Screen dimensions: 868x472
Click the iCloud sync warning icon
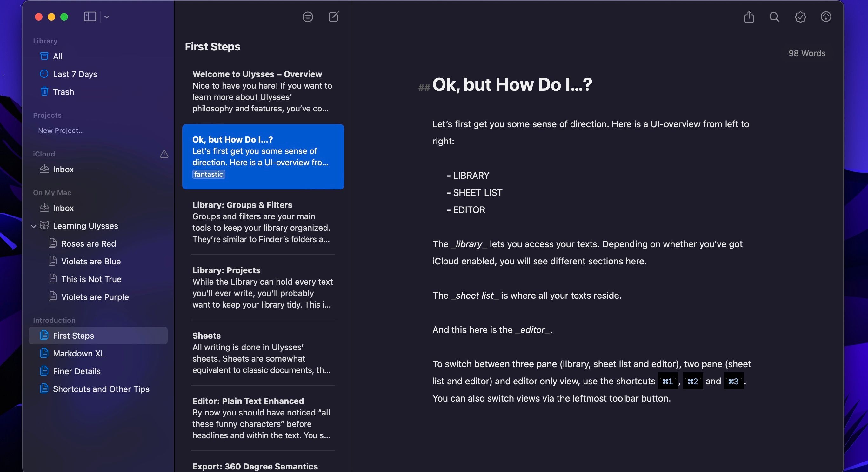[x=164, y=154]
